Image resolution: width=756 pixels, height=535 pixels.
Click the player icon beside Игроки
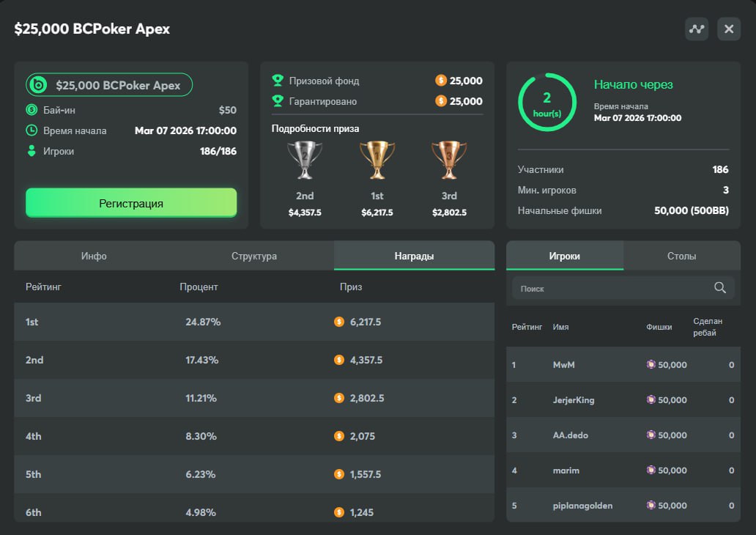31,151
